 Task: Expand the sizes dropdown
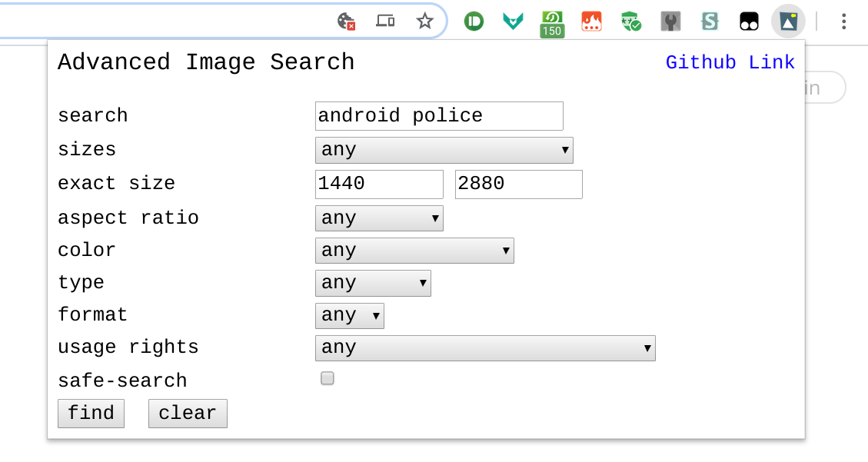[444, 150]
